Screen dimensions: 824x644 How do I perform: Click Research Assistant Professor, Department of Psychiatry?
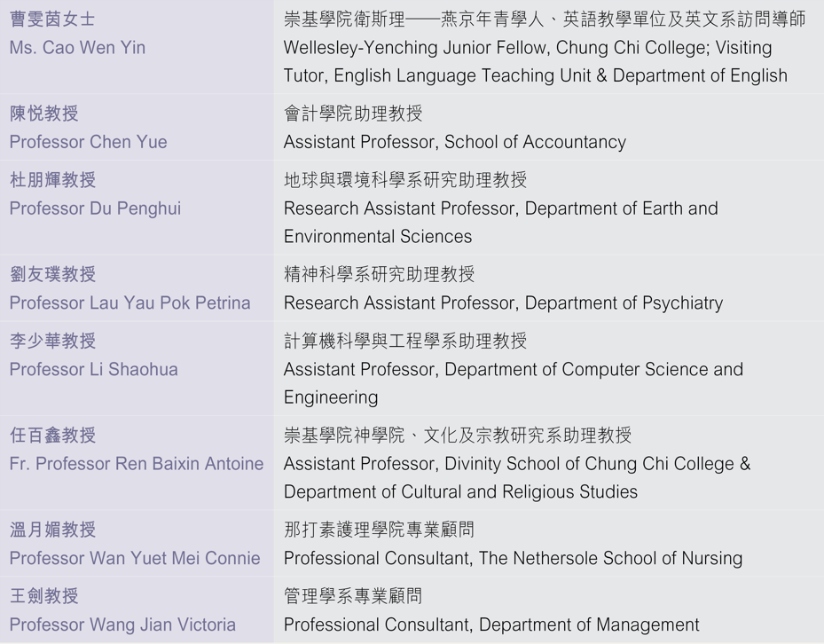coord(503,302)
